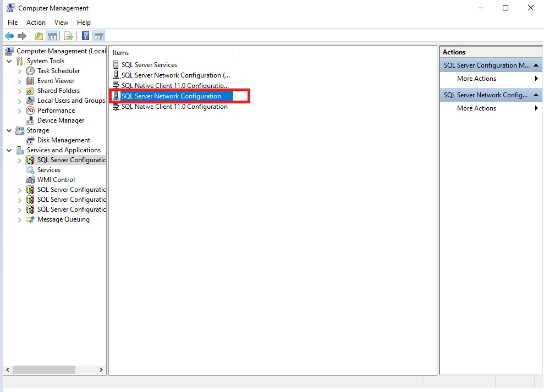The image size is (544, 392).
Task: Expand Local Users and Groups node
Action: tap(19, 101)
